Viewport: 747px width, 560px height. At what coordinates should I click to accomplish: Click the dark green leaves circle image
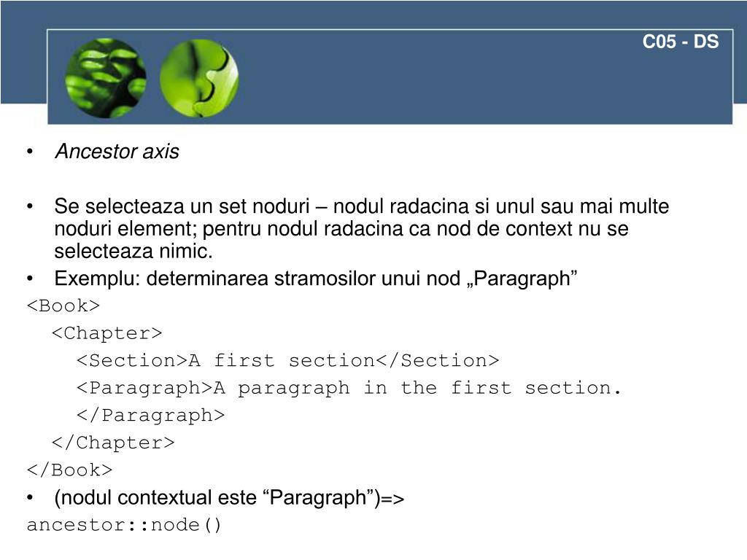click(106, 78)
